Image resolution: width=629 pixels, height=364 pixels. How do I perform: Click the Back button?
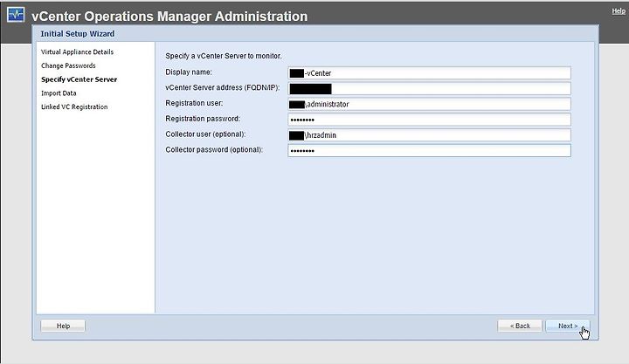pos(520,326)
